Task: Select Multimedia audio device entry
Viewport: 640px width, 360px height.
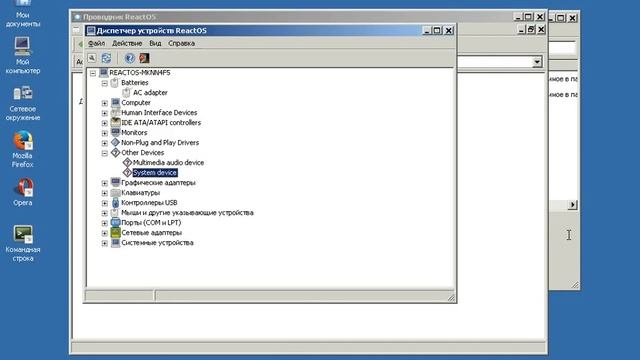Action: pyautogui.click(x=168, y=162)
